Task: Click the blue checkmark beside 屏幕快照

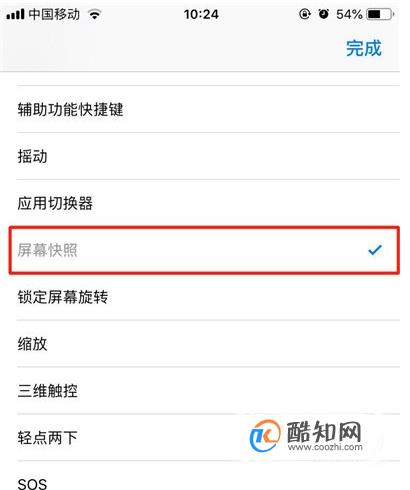Action: 375,250
